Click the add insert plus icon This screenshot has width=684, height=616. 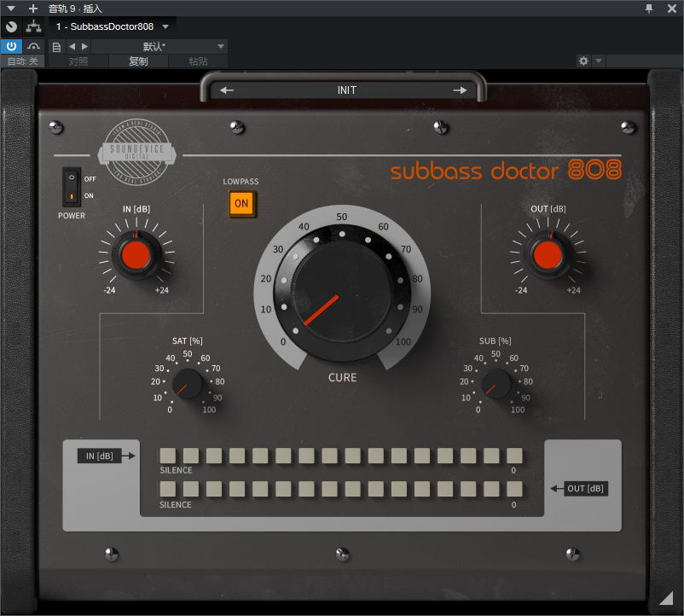(x=32, y=9)
